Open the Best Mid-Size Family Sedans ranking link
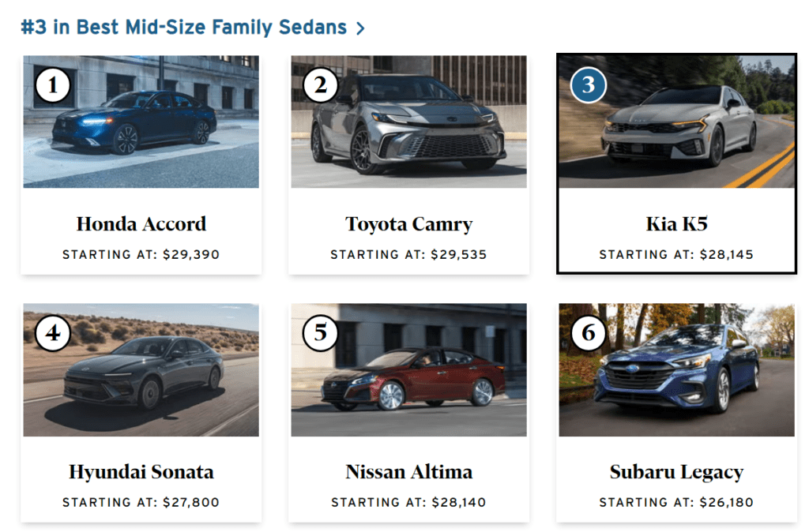This screenshot has width=809, height=532. 183,27
